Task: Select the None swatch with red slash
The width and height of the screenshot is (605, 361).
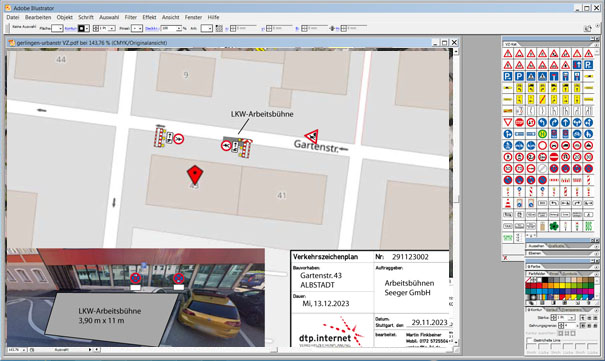Action: pos(528,280)
